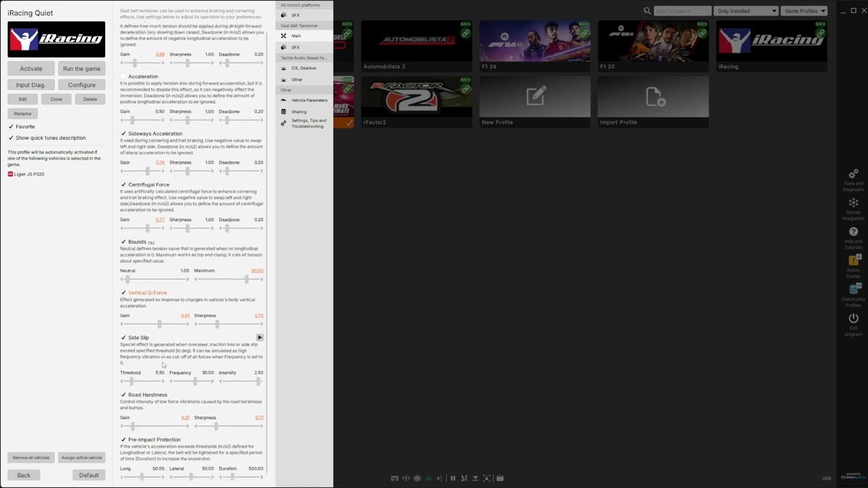Click the search magnifier icon

647,11
